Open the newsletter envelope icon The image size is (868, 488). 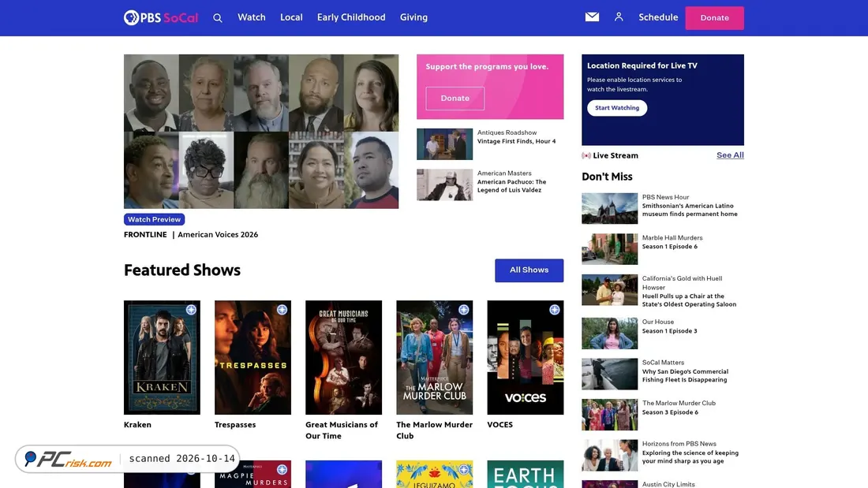point(592,17)
